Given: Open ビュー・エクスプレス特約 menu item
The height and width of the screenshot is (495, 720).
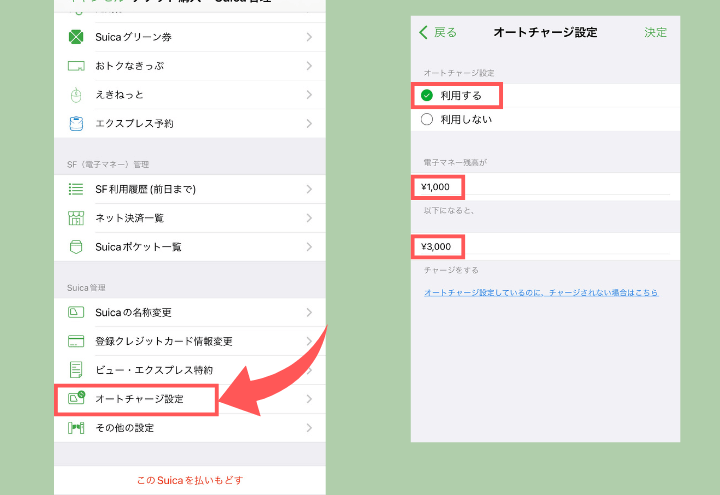Looking at the screenshot, I should pos(153,370).
